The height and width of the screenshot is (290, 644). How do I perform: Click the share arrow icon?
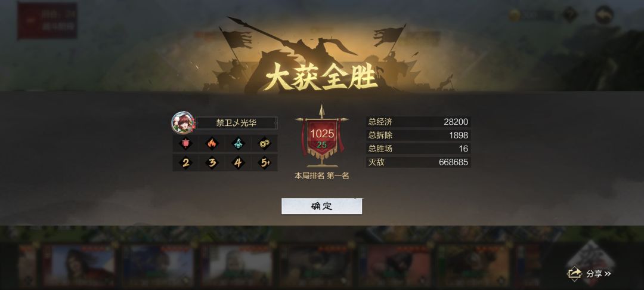pos(575,273)
